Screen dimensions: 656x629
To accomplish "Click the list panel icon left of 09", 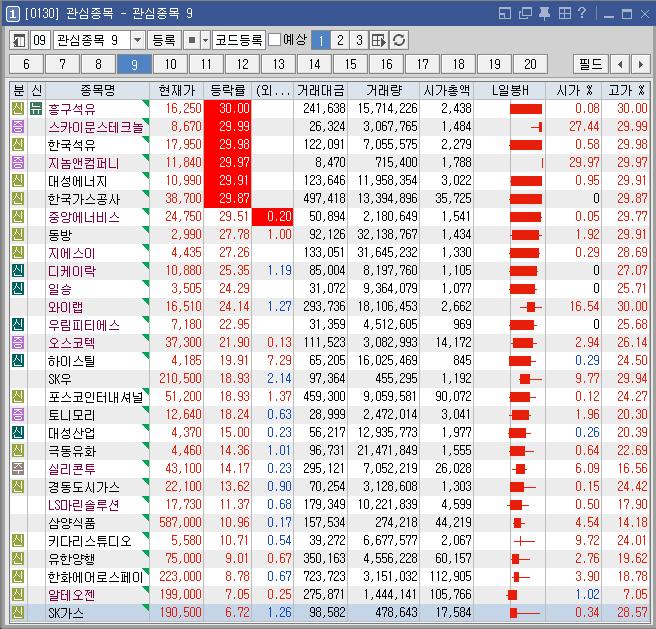I will (x=19, y=40).
